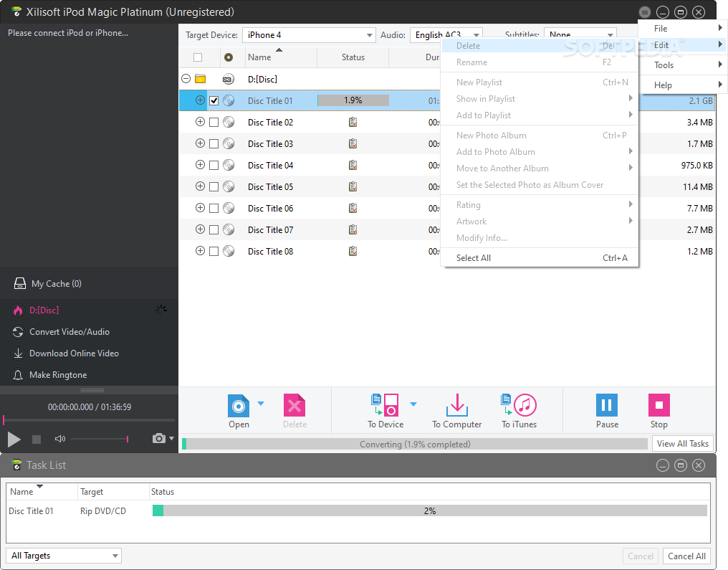
Task: Sort Task List by Target column
Action: [112, 492]
